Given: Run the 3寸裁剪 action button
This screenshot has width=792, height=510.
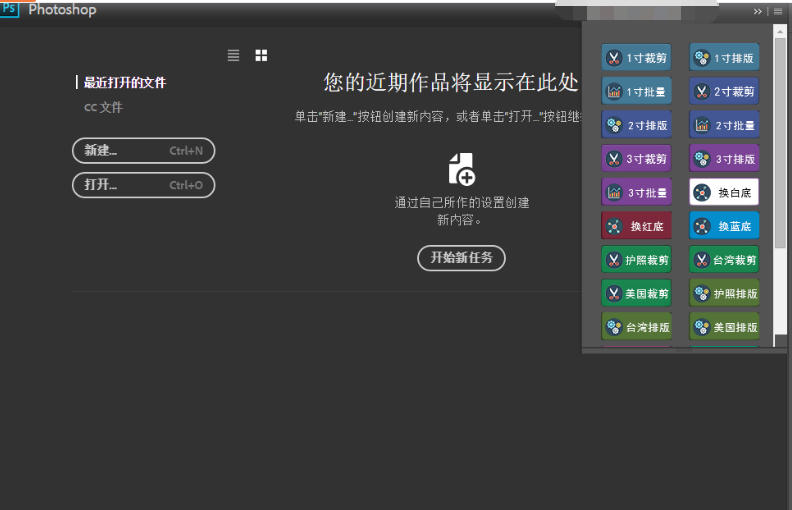Looking at the screenshot, I should point(636,159).
